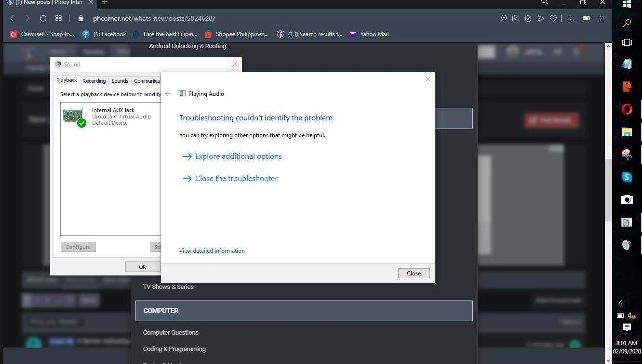Viewport: 642px width, 364px height.
Task: Open the Action Center notifications icon
Action: [627, 327]
